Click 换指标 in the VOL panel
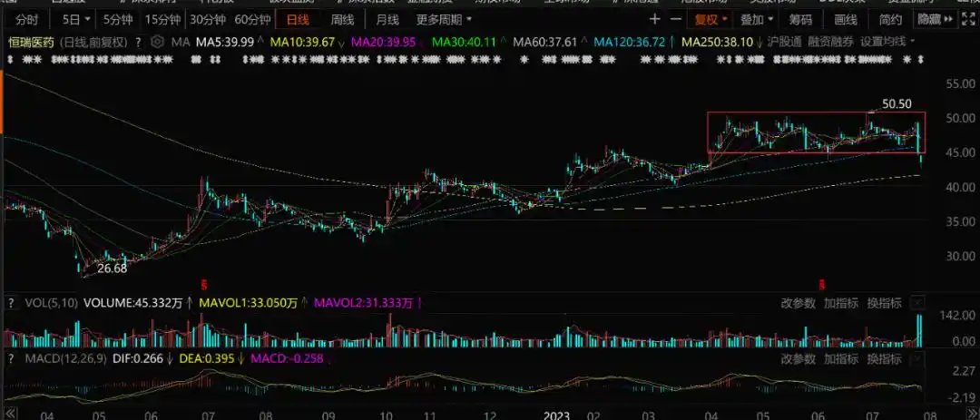 point(885,304)
